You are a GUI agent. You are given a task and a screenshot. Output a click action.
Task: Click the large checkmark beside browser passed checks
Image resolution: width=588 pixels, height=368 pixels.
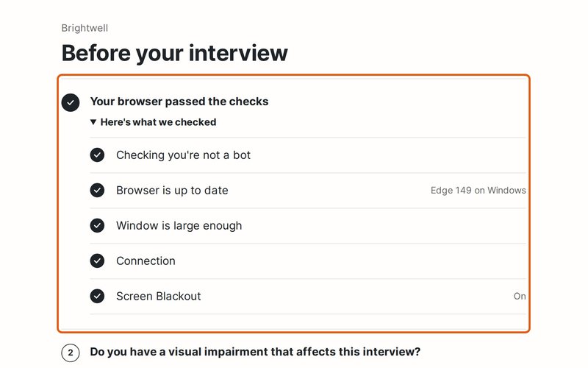point(71,102)
